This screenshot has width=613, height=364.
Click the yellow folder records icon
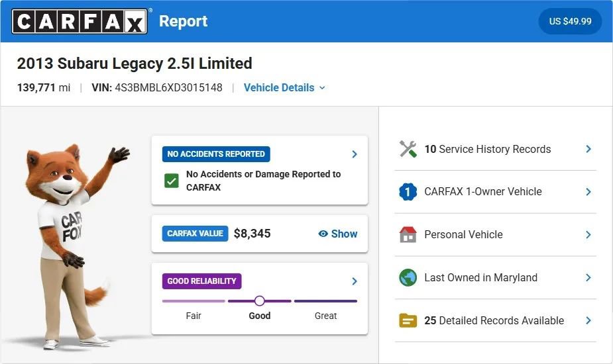(408, 320)
